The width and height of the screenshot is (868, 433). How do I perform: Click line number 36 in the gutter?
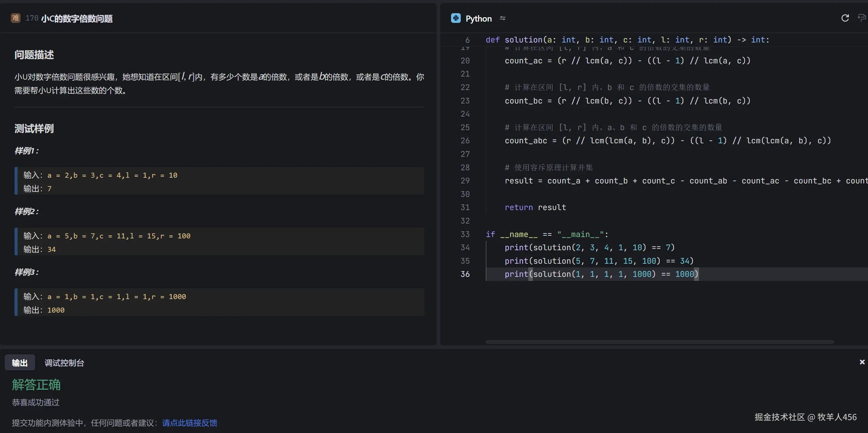(x=465, y=274)
